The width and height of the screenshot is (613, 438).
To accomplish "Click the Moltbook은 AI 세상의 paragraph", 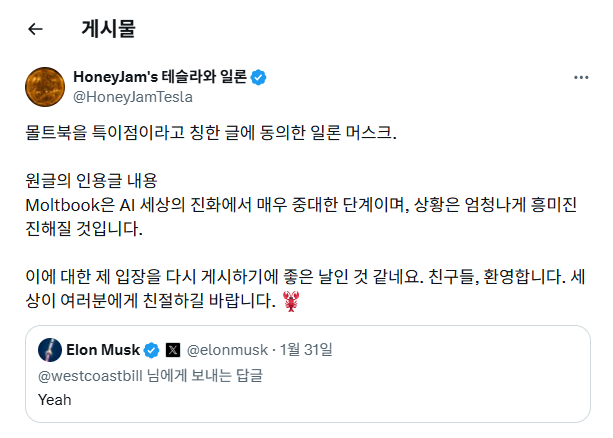I will click(x=301, y=216).
